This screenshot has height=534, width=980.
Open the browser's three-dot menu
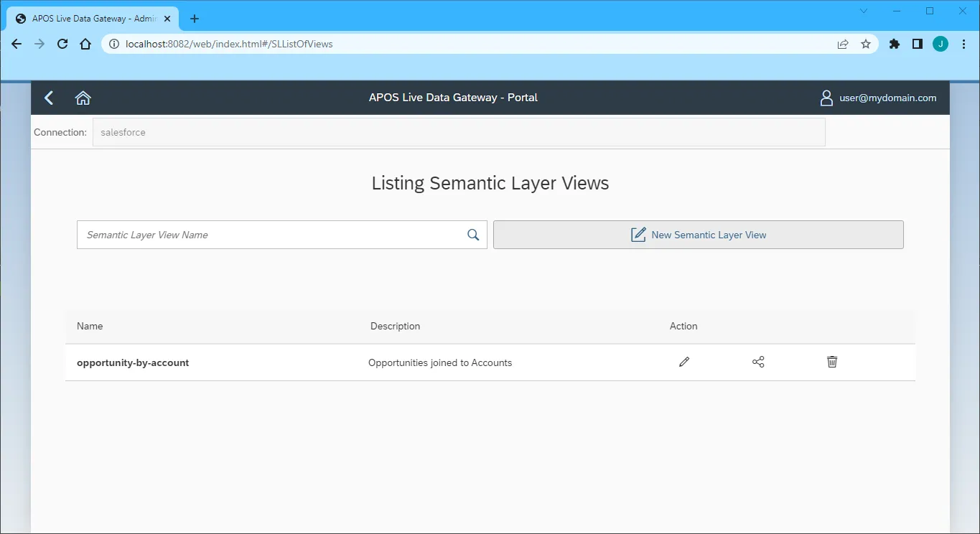pyautogui.click(x=963, y=44)
